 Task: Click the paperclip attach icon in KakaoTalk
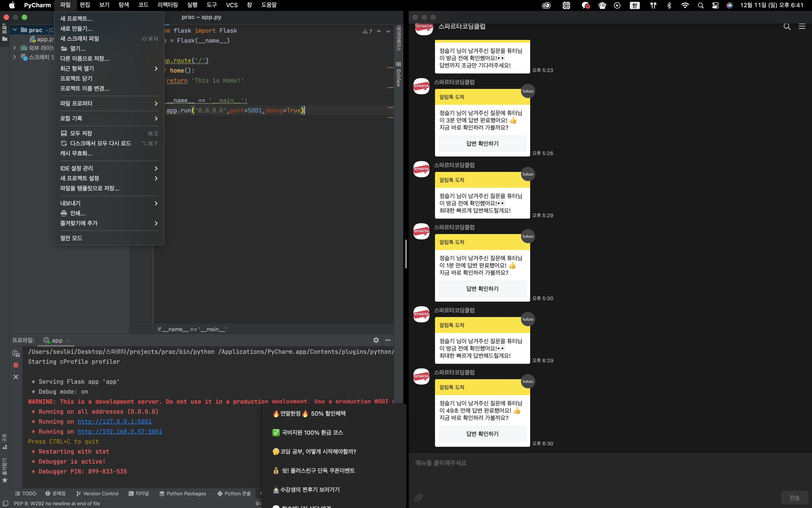(418, 497)
